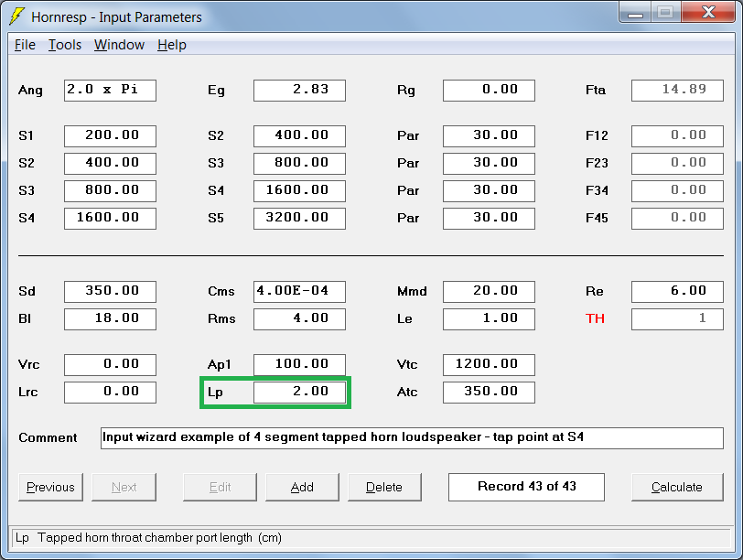Select the Ang field showing 2.0 x Pi
743x560 pixels.
tap(110, 90)
